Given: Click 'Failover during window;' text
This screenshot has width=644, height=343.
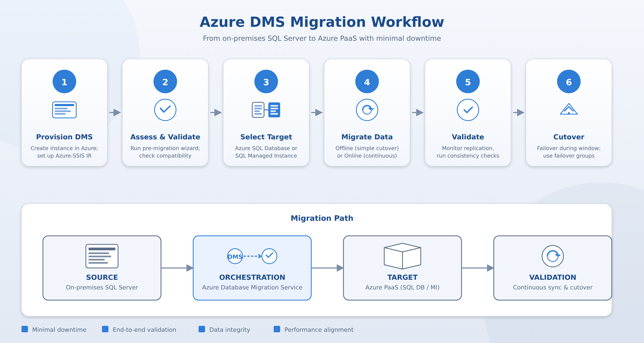Looking at the screenshot, I should point(569,148).
